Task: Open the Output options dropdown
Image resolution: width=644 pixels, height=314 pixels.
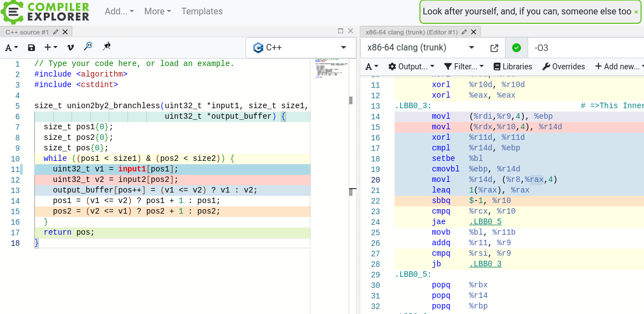Action: point(411,67)
